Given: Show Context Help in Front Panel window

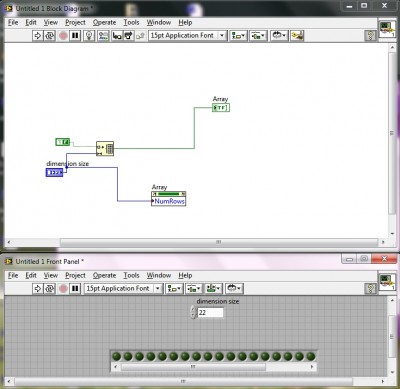Looking at the screenshot, I should (370, 288).
